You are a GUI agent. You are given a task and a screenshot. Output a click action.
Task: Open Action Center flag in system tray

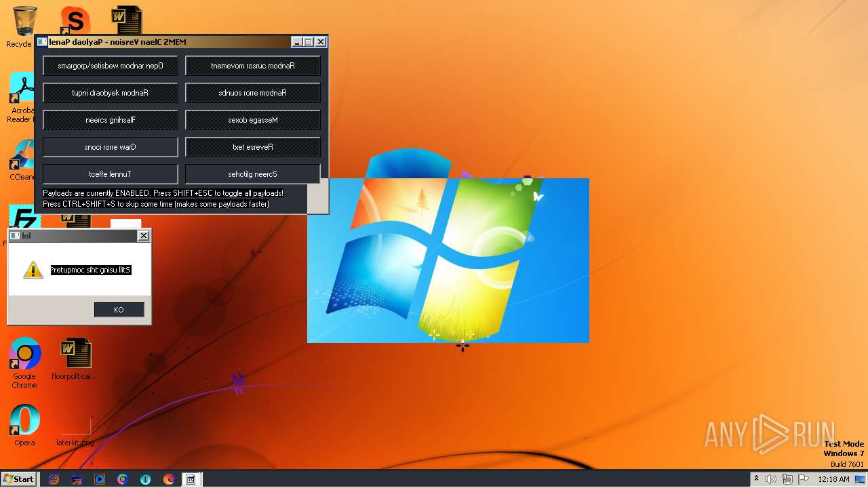[x=804, y=479]
